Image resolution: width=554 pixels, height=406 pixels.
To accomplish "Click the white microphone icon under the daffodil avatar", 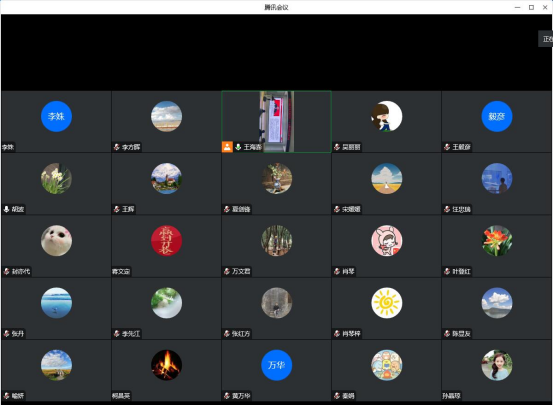I will [x=6, y=209].
